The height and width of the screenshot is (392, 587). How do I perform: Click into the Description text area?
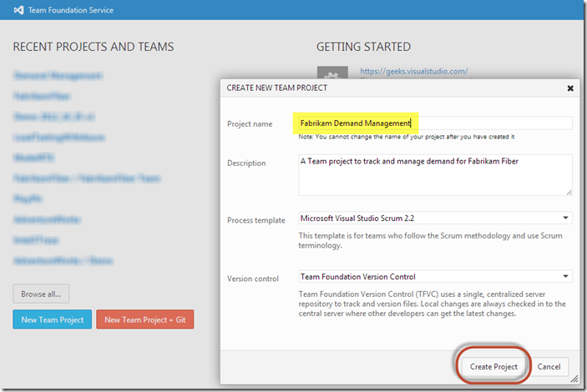435,174
